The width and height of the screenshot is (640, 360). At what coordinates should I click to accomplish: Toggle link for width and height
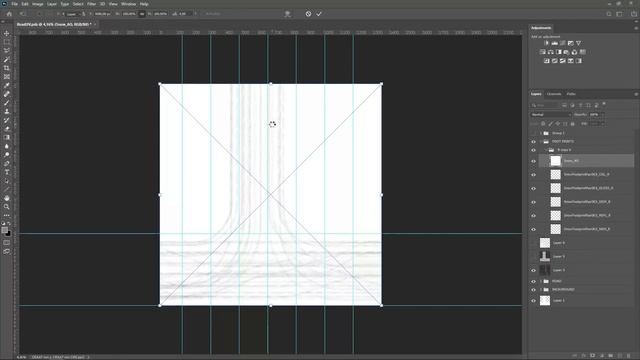[142, 14]
